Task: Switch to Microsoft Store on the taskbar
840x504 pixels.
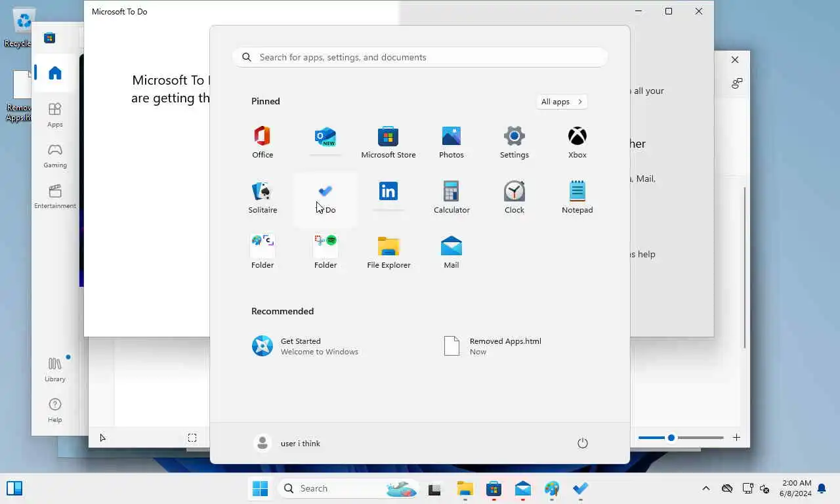Action: (x=494, y=489)
